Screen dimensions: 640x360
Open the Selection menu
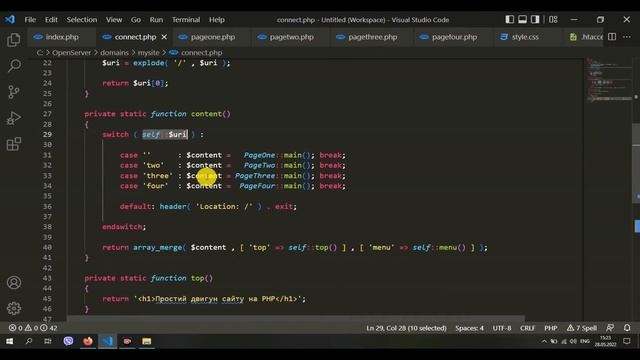[x=82, y=20]
